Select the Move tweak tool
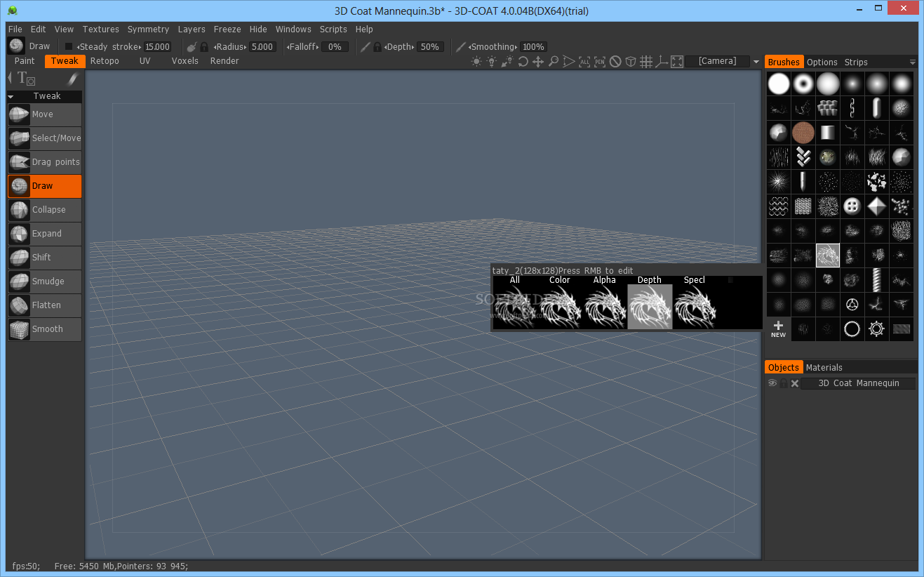 (44, 114)
